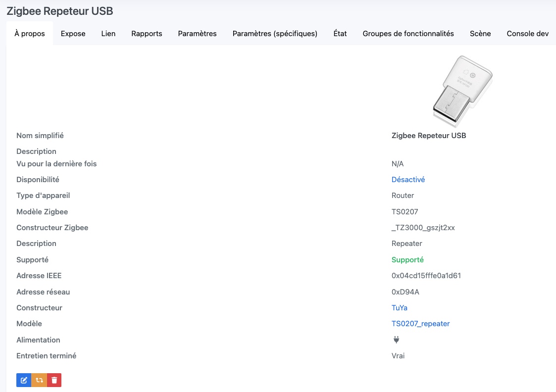This screenshot has height=392, width=556.
Task: Open Groupes de fonctionnalités tab
Action: point(408,34)
